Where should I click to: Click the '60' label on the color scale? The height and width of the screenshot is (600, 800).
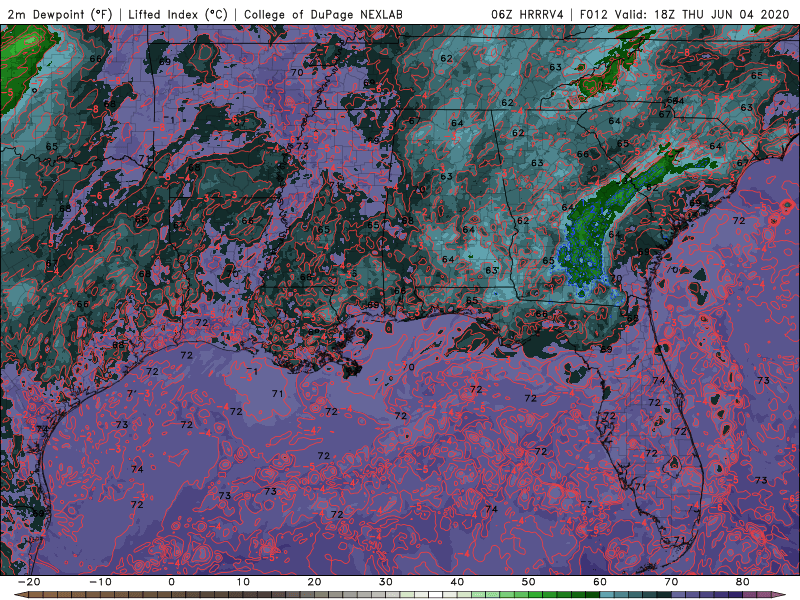pos(600,582)
